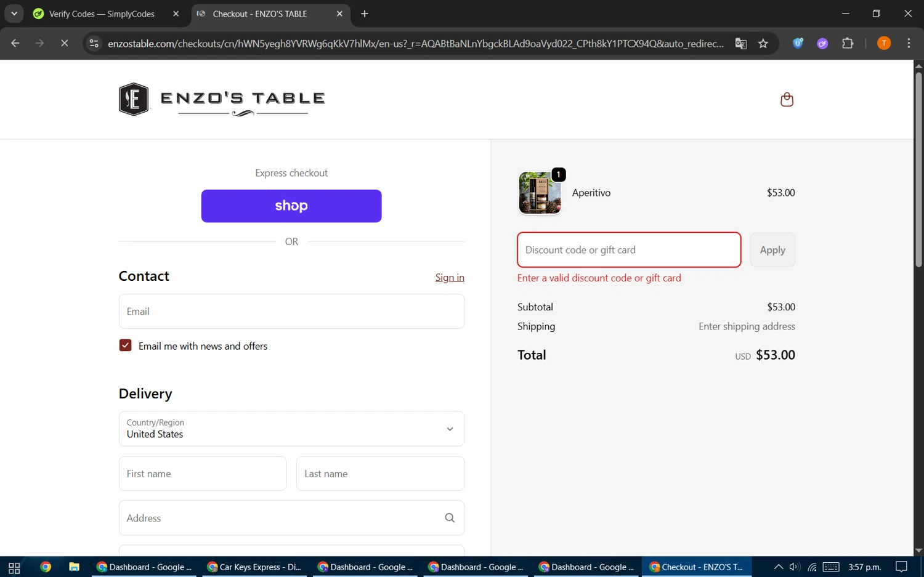
Task: Open Windows Task View button
Action: tap(14, 567)
